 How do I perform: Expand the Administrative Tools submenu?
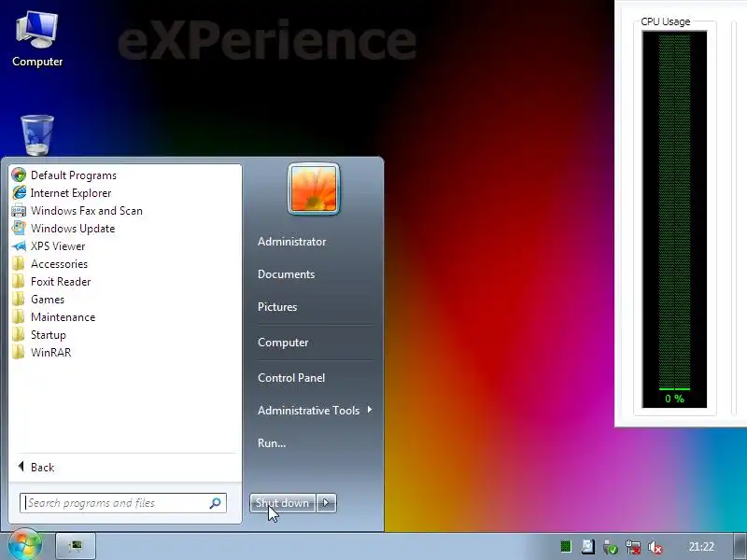click(x=314, y=411)
